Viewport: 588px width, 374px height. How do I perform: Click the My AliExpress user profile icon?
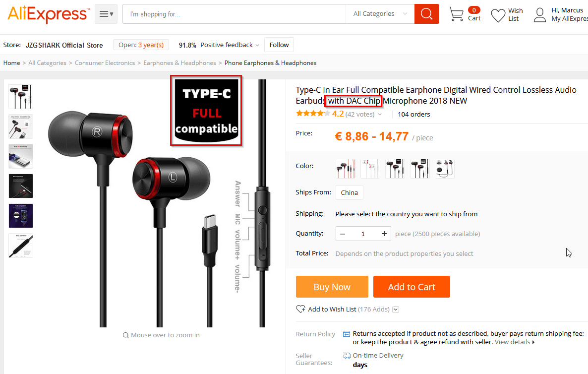(539, 15)
